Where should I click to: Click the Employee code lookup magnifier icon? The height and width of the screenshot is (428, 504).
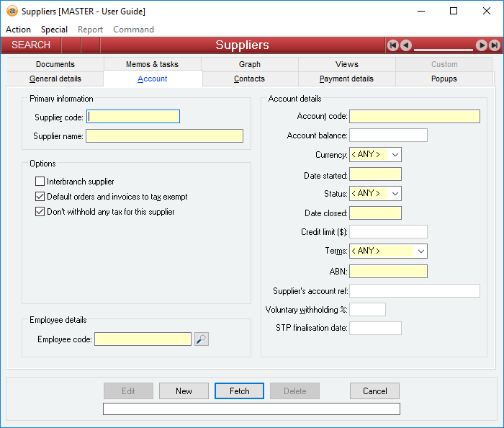[x=202, y=339]
